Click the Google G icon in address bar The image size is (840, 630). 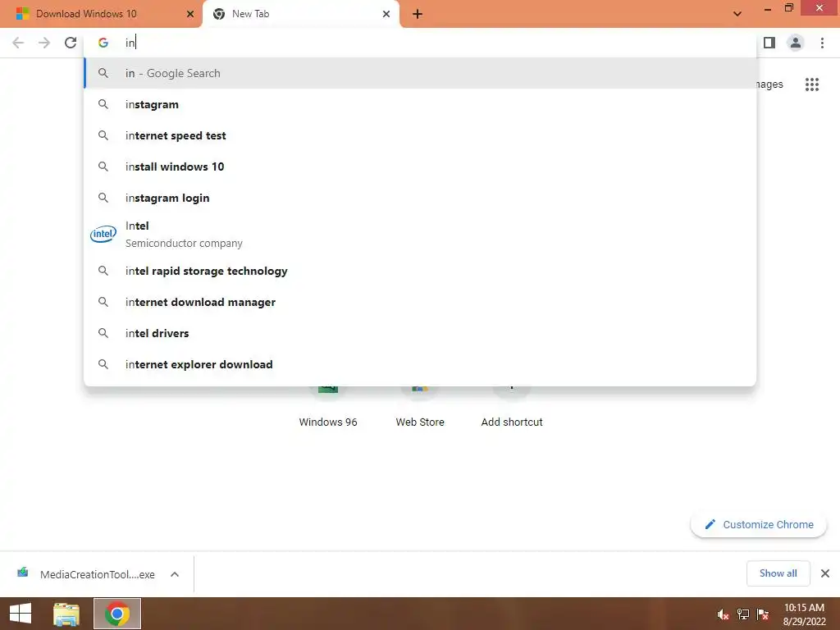103,43
